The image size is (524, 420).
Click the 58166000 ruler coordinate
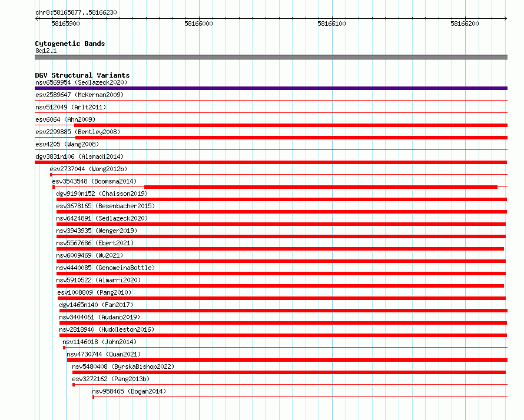coord(198,24)
